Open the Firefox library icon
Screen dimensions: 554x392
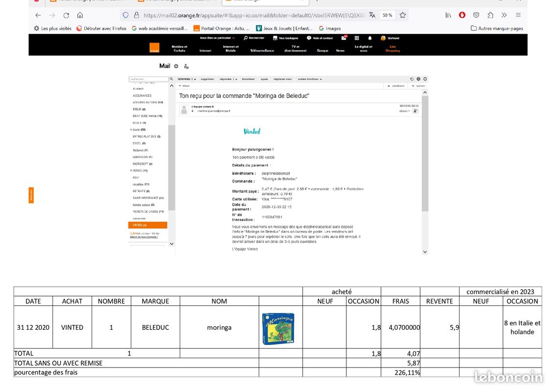[448, 15]
